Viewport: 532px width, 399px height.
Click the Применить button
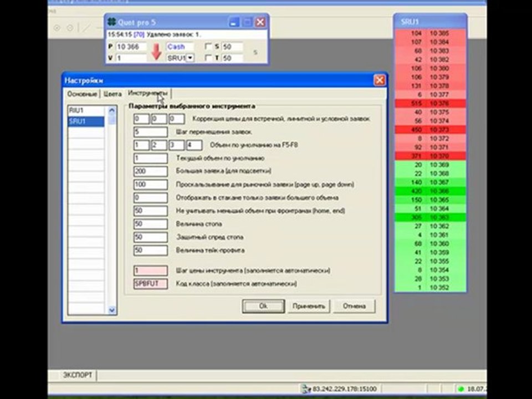pyautogui.click(x=309, y=306)
